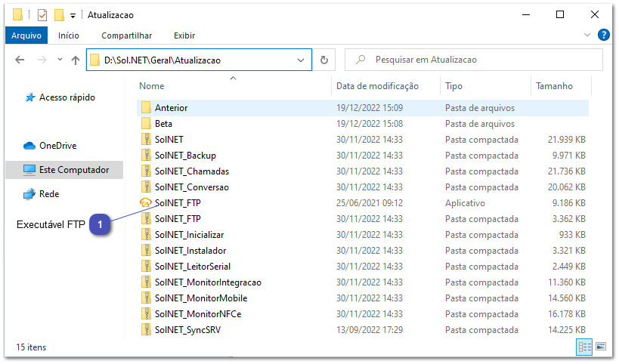Click the 13/09/2022 17:29 date cell

pos(370,330)
